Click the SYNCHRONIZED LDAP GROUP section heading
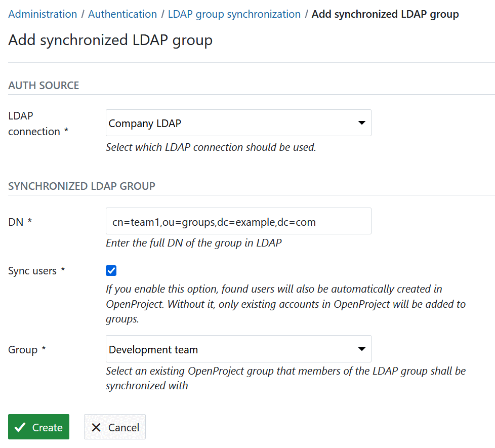Screen dimensions: 495x448 (81, 186)
